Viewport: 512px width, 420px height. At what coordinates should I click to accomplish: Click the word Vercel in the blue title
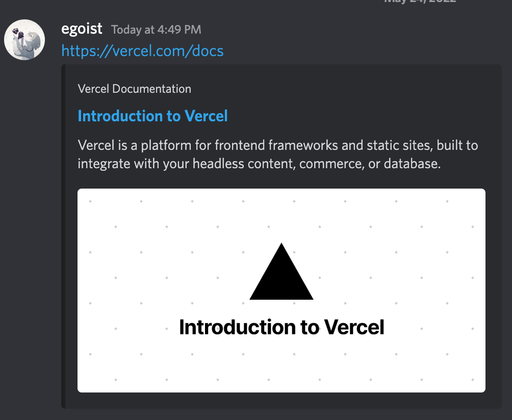click(206, 116)
